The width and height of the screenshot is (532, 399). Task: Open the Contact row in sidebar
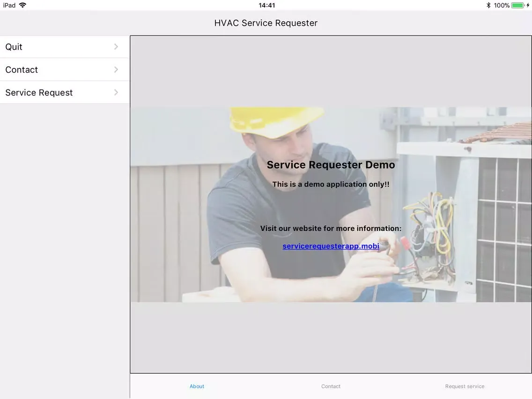pyautogui.click(x=65, y=70)
